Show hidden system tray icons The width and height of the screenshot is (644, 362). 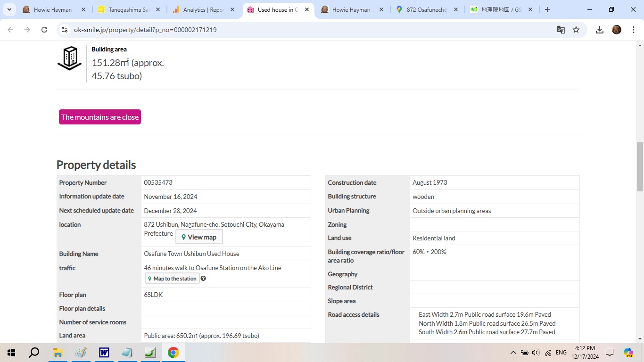coord(513,353)
